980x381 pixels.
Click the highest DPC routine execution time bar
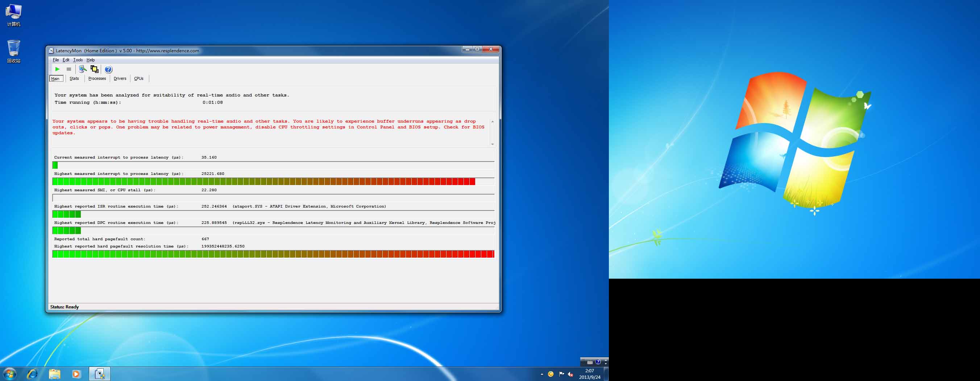[273, 230]
